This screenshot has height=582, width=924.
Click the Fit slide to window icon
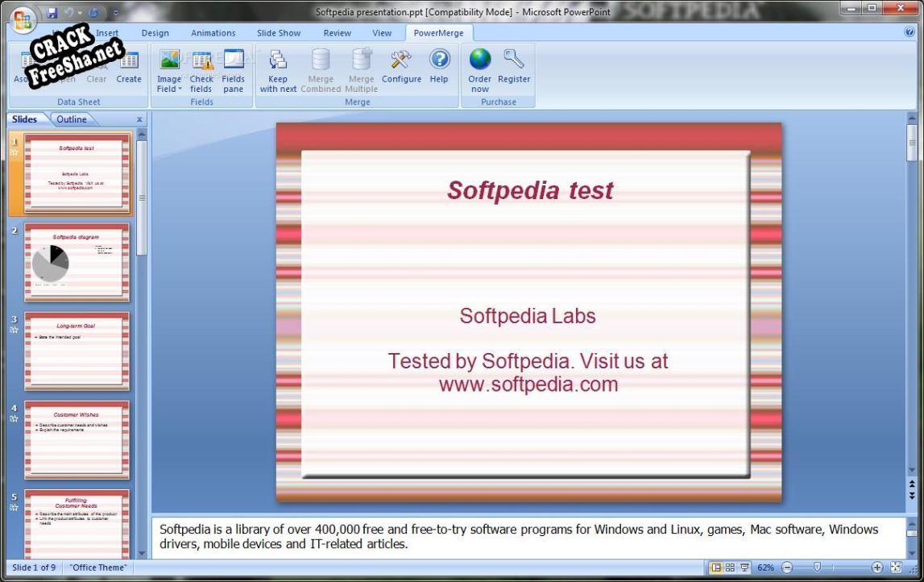(x=896, y=567)
